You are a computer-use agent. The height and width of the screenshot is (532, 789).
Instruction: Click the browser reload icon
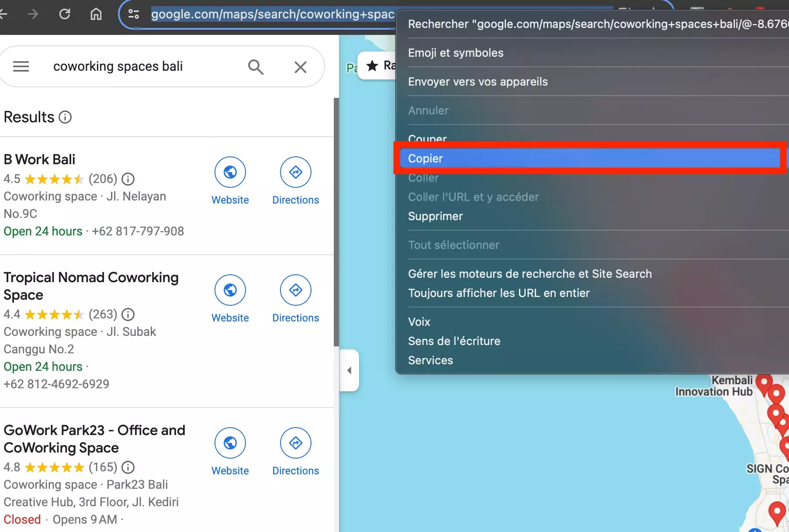pyautogui.click(x=65, y=14)
